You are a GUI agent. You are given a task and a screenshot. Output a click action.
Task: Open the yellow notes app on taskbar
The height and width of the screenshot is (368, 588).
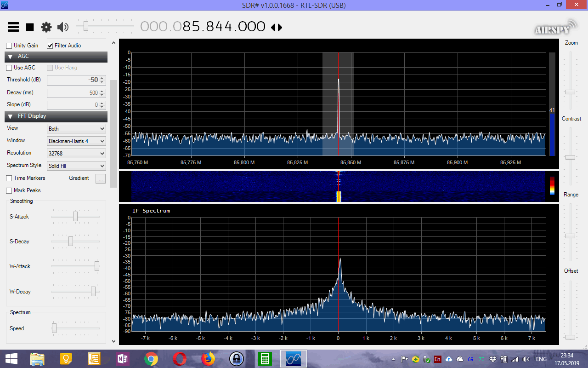(x=94, y=359)
